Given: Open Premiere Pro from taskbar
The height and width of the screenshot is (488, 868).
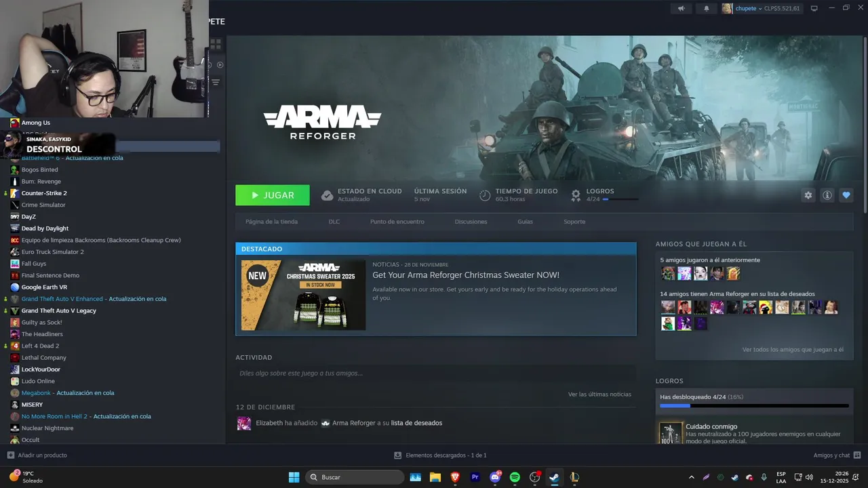Looking at the screenshot, I should point(475,477).
